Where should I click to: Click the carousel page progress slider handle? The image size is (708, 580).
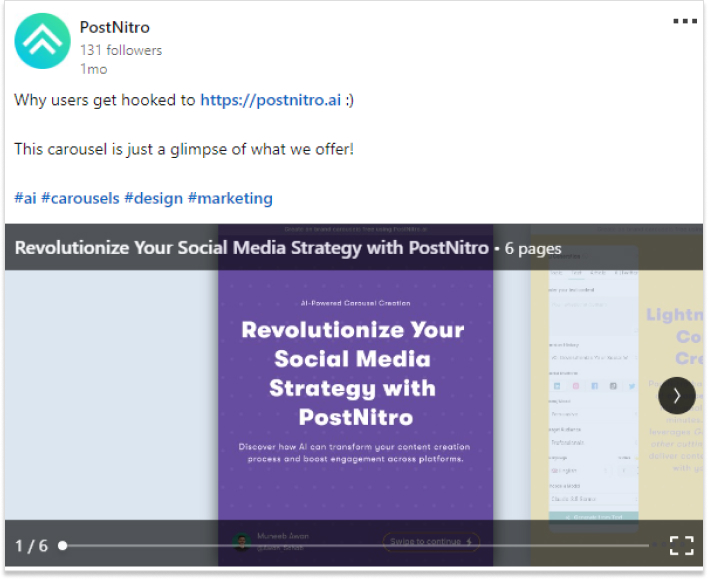click(63, 546)
